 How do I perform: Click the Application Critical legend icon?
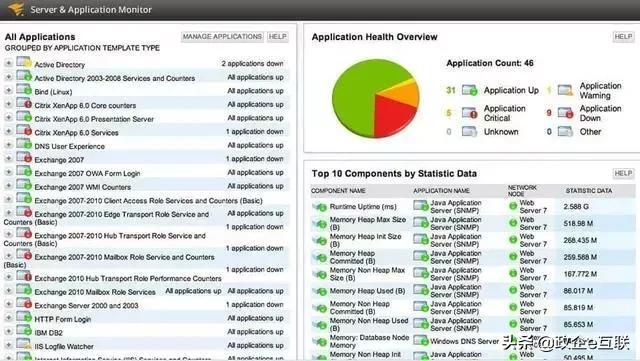[x=469, y=113]
